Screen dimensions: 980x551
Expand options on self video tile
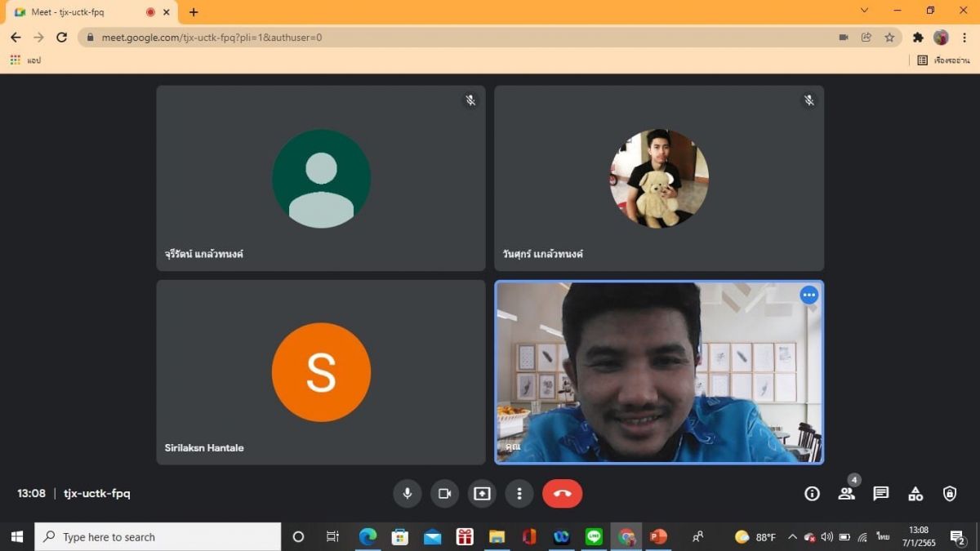[x=808, y=295]
